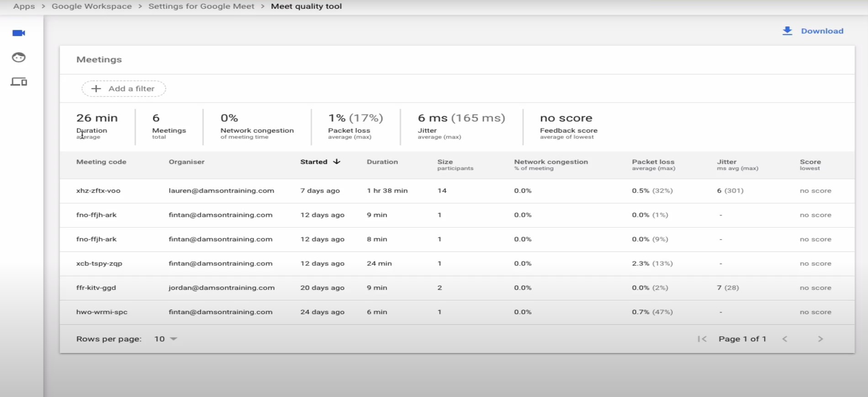
Task: Navigate to Apps breadcrumb
Action: [x=24, y=6]
